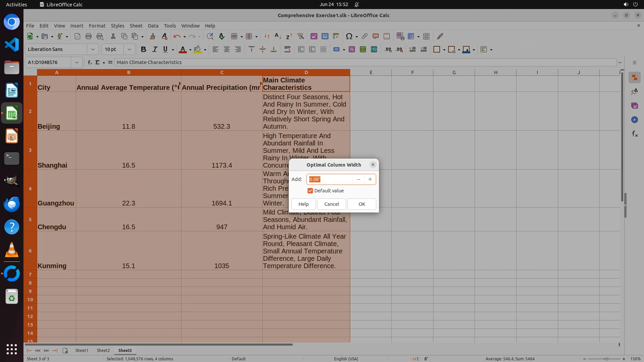
Task: Open the sidebar Navigator compass icon
Action: 634,120
